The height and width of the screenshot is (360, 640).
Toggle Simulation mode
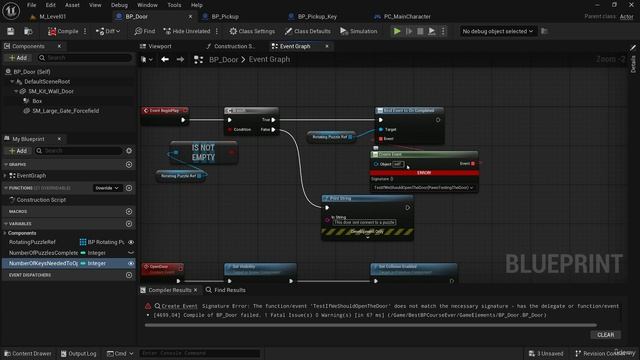coord(358,31)
